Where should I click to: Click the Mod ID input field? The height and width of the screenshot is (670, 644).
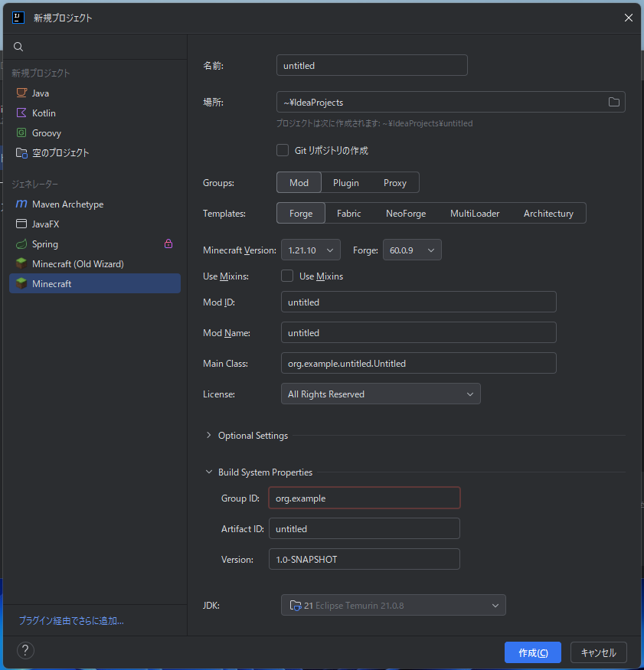(x=418, y=302)
